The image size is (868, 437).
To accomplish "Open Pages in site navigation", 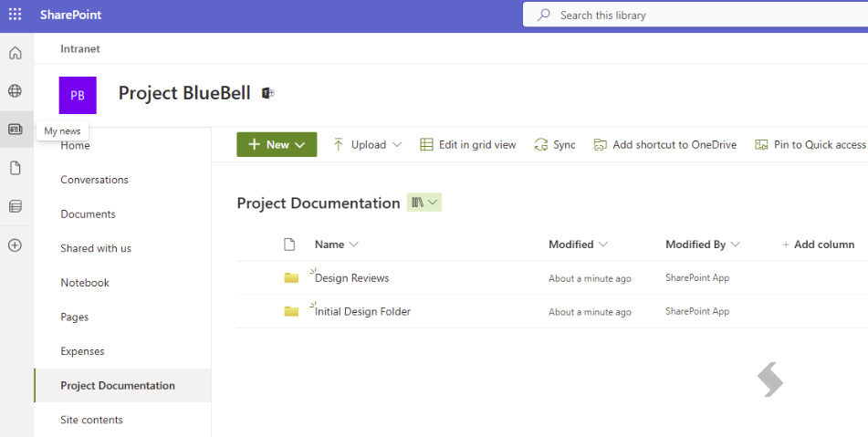I will (74, 317).
